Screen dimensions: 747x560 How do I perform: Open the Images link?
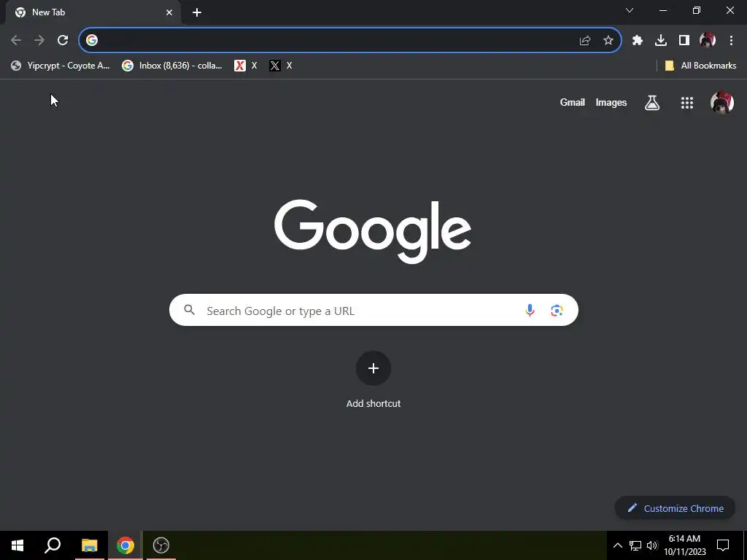(x=611, y=102)
